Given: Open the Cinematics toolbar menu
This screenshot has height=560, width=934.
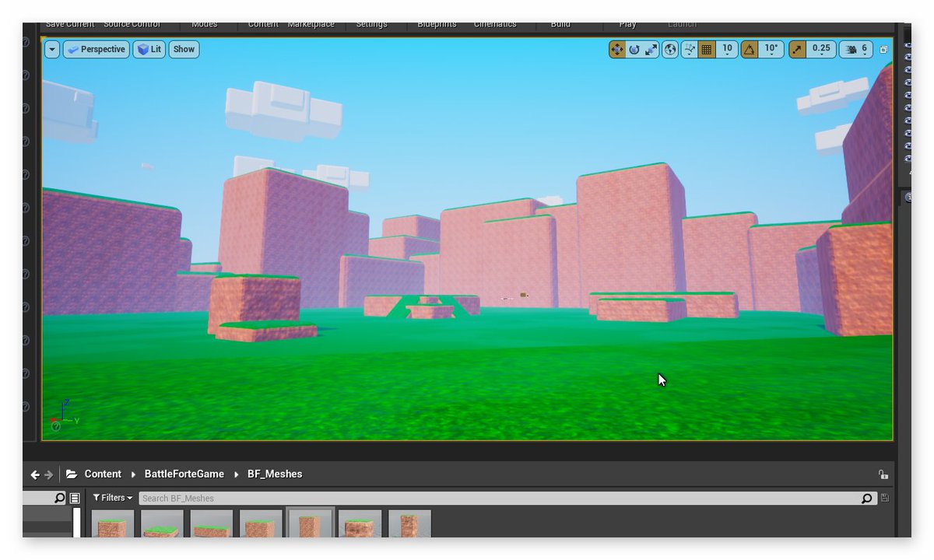Looking at the screenshot, I should [x=495, y=26].
